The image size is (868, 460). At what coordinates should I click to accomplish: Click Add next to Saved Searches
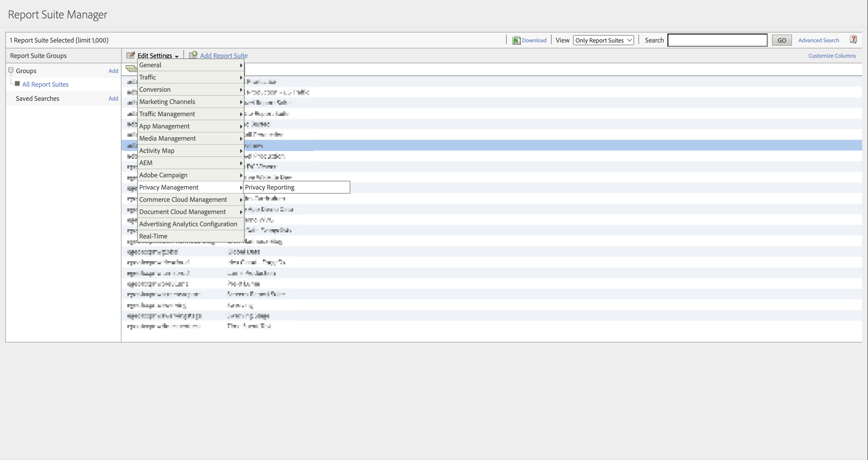(113, 99)
